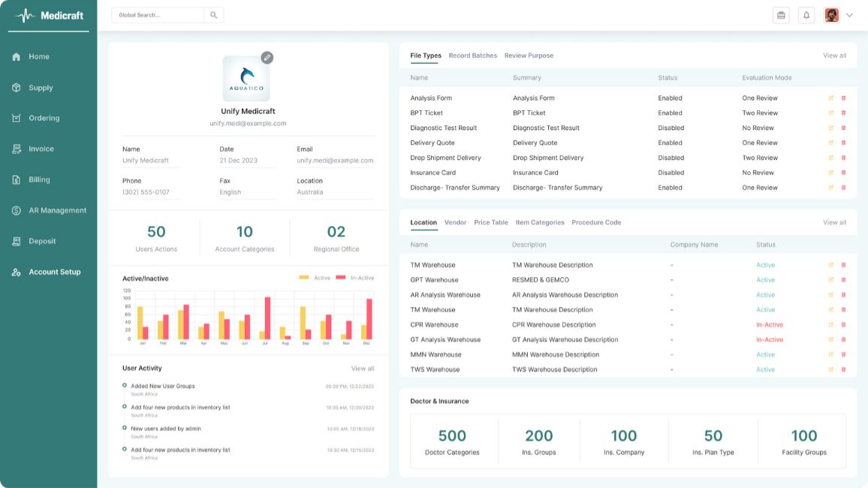Image resolution: width=868 pixels, height=488 pixels.
Task: Open Supply from the sidebar
Action: [41, 88]
